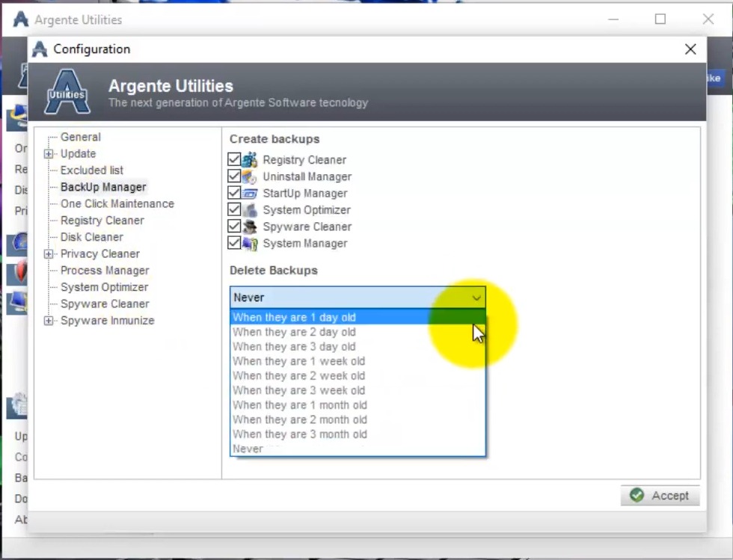Open the Update settings tree item
Viewport: 733px width, 560px height.
[x=78, y=154]
